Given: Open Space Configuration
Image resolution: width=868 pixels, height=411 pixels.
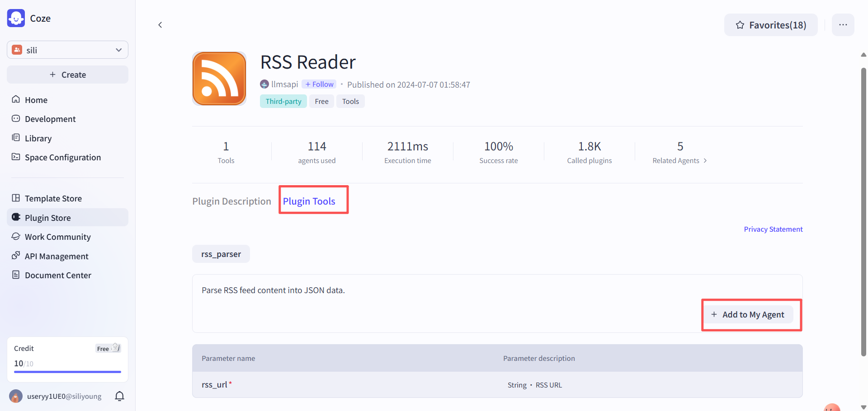Looking at the screenshot, I should click(67, 157).
